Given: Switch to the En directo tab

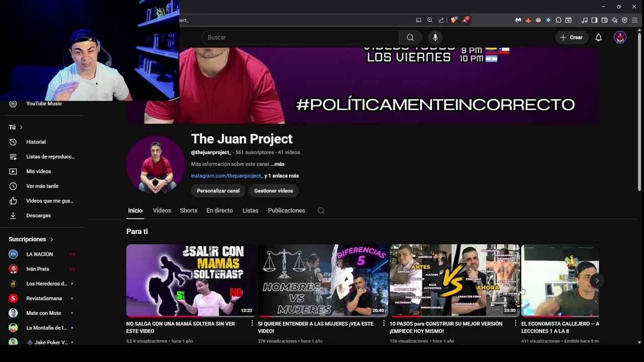Looking at the screenshot, I should pyautogui.click(x=219, y=211).
